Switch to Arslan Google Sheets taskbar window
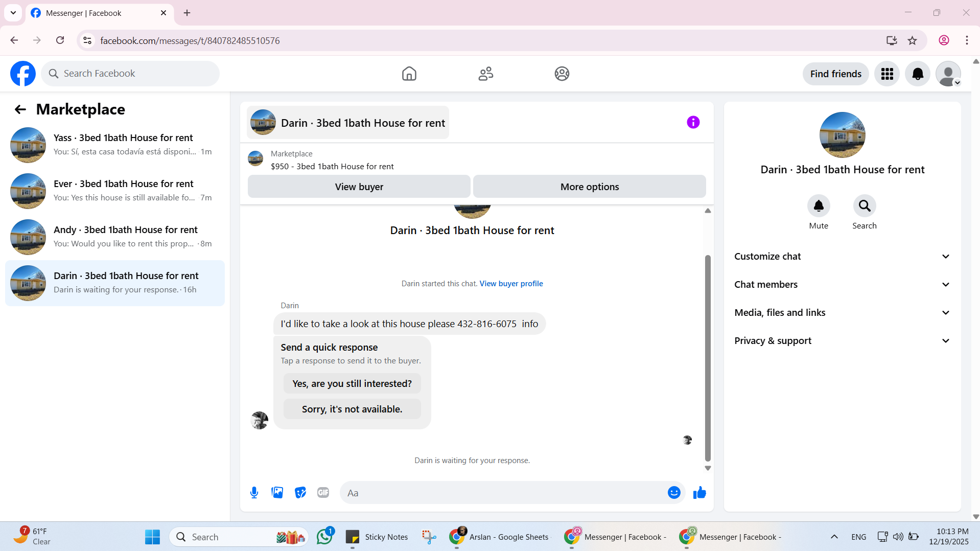The width and height of the screenshot is (980, 551). [x=499, y=537]
